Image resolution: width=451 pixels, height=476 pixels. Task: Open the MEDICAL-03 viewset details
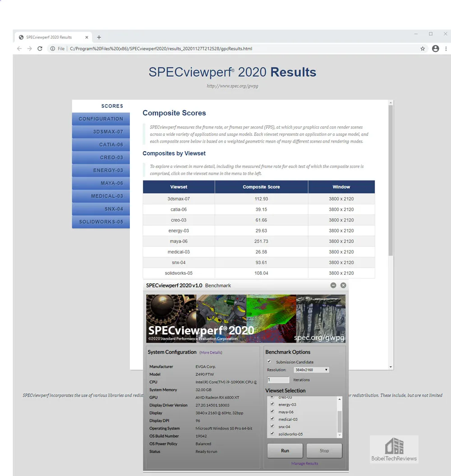click(x=101, y=196)
